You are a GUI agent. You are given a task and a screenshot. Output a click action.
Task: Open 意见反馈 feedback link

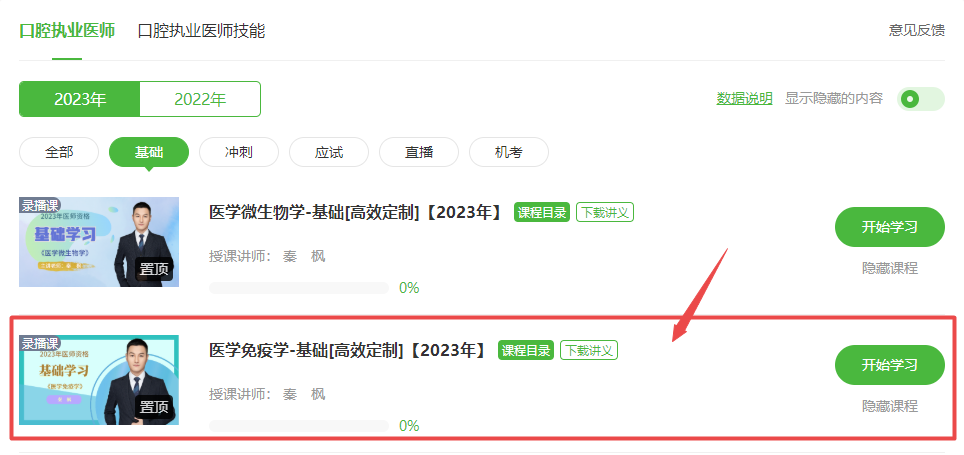point(916,30)
